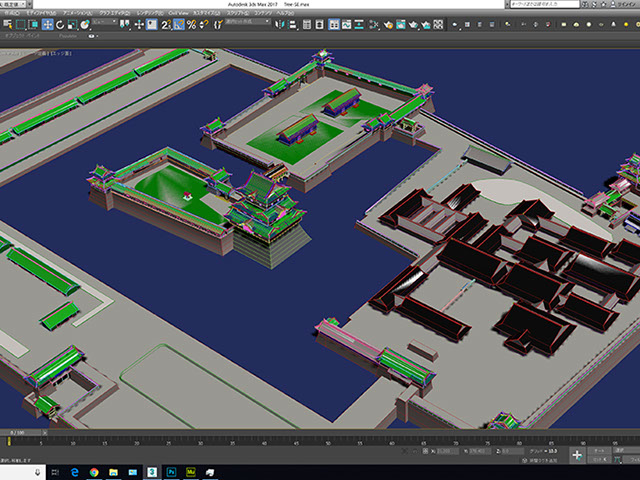The width and height of the screenshot is (640, 480).
Task: Open Google Chrome from the Windows taskbar
Action: (93, 471)
